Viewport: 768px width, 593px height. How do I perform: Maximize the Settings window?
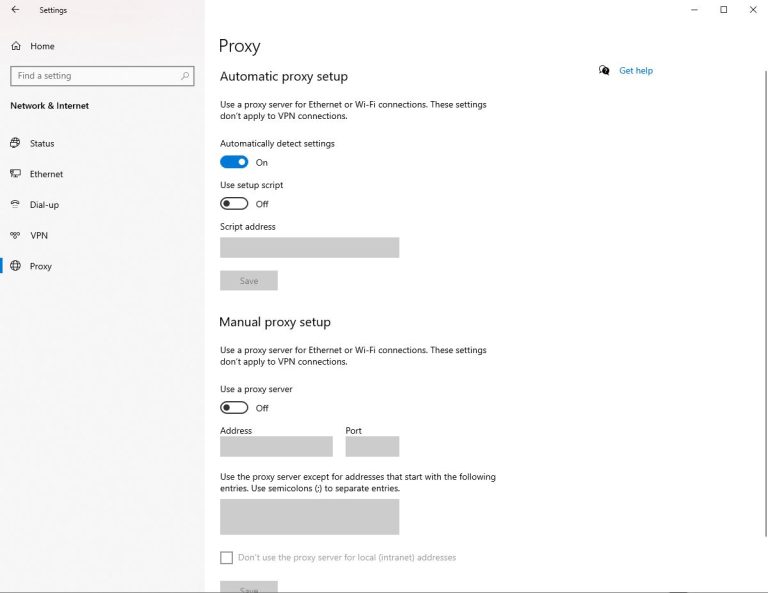[723, 10]
